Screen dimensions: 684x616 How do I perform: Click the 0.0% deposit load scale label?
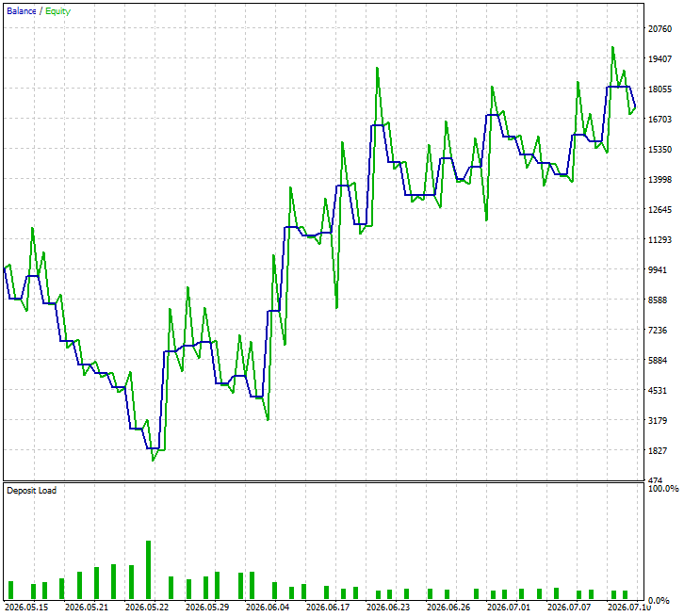(x=659, y=601)
